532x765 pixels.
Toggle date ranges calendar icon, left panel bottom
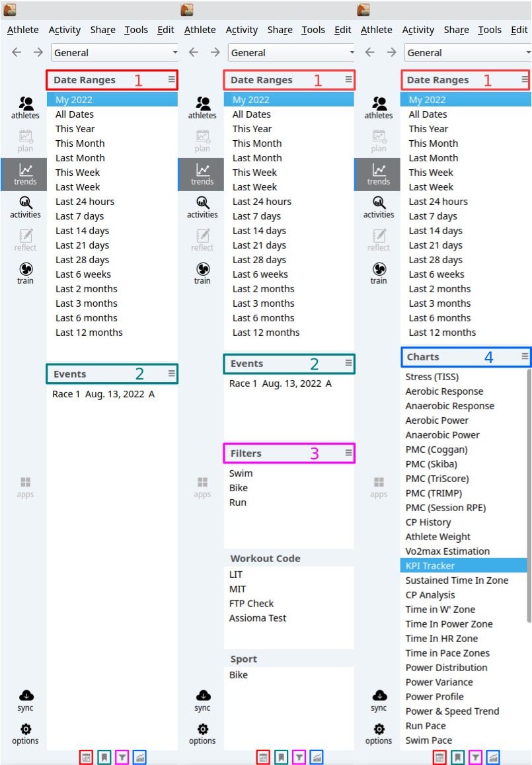[x=87, y=757]
